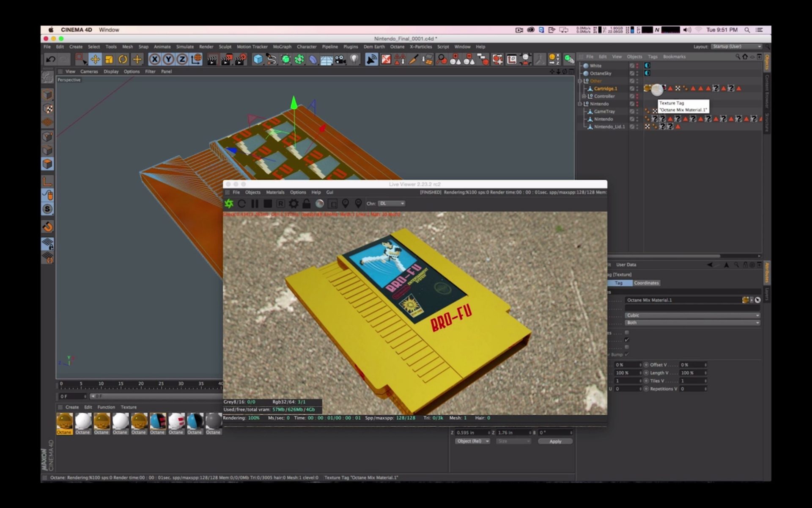Add a Light object from toolbar
812x508 pixels.
(354, 59)
